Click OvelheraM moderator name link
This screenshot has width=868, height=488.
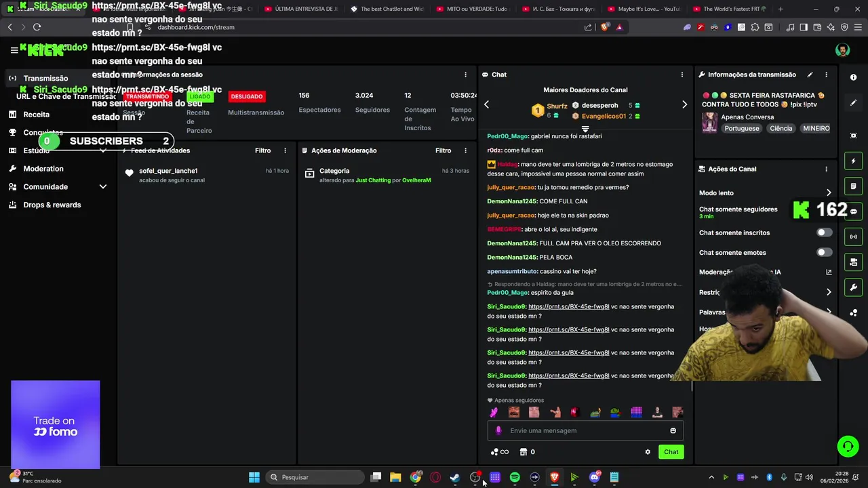416,180
